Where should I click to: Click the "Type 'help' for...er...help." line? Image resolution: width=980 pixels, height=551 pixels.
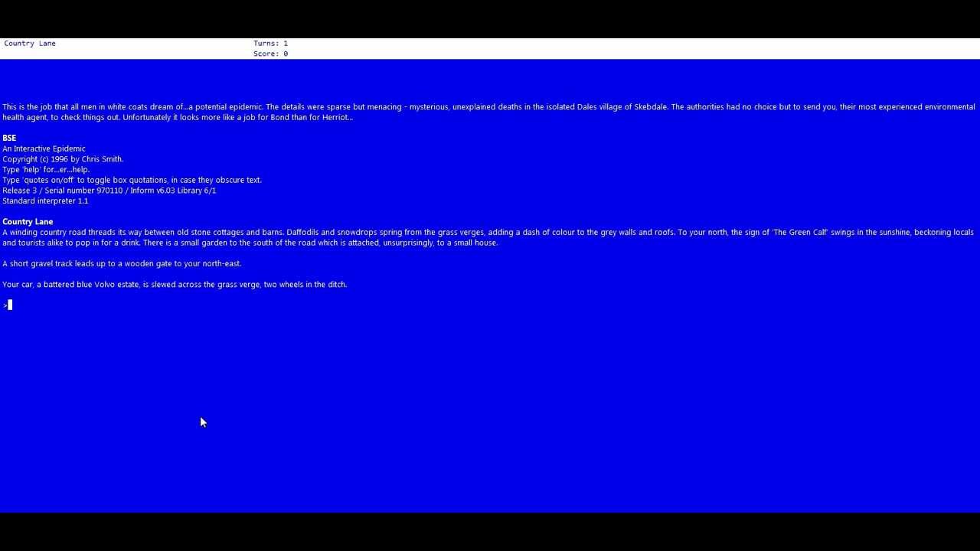[46, 170]
